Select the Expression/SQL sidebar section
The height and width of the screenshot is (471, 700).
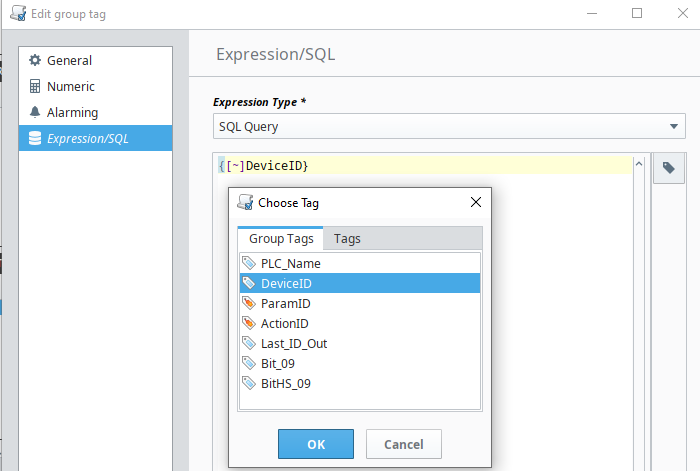click(x=87, y=139)
